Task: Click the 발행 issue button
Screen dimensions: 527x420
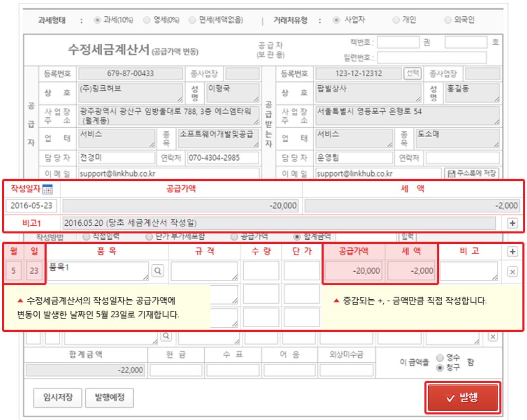Action: (x=463, y=398)
